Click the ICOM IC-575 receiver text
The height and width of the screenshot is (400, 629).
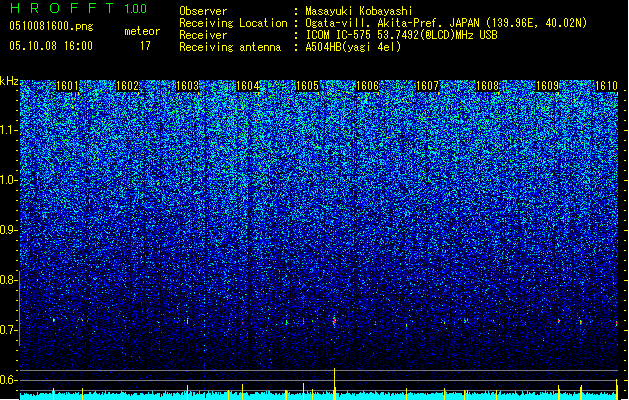(x=401, y=35)
